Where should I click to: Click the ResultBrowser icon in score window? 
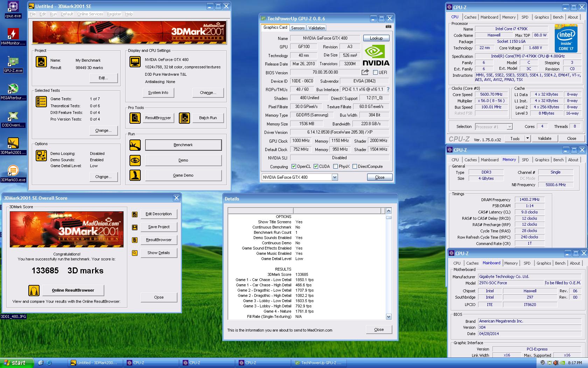pos(135,240)
